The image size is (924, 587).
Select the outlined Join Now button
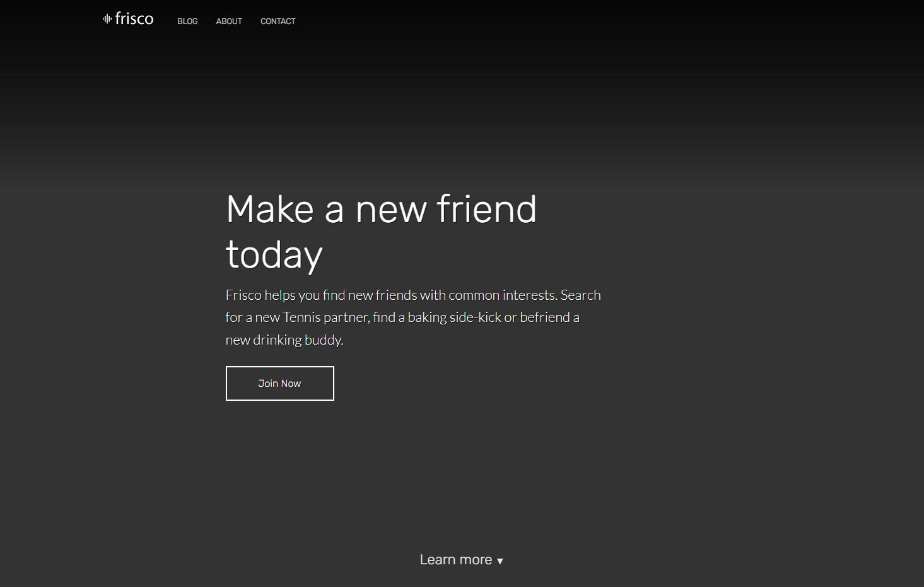[x=279, y=383]
